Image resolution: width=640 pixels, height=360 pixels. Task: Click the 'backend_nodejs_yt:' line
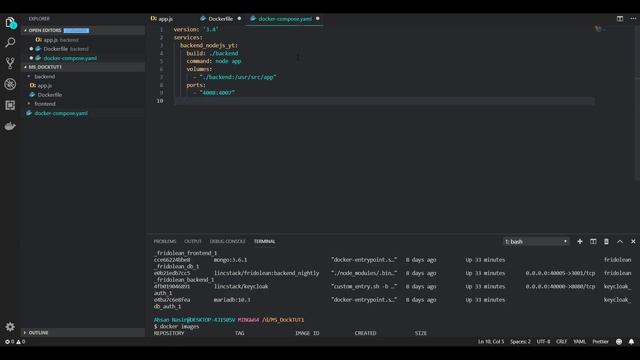point(209,45)
